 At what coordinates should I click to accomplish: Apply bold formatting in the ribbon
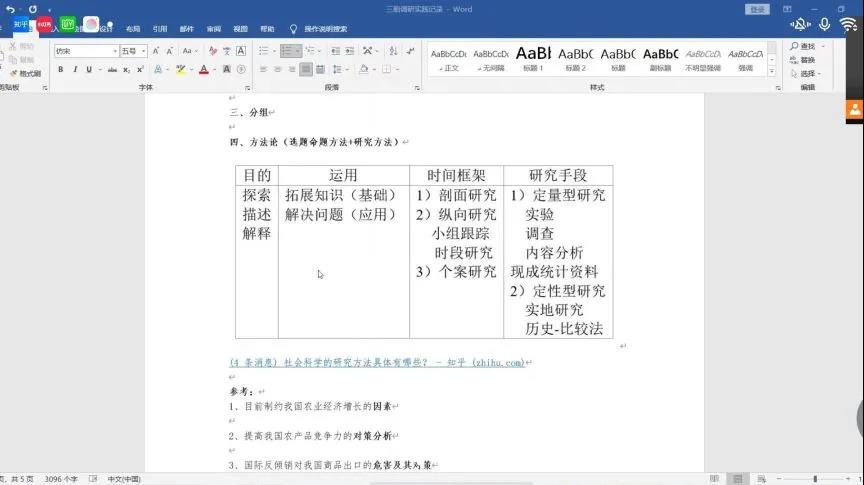(x=61, y=70)
